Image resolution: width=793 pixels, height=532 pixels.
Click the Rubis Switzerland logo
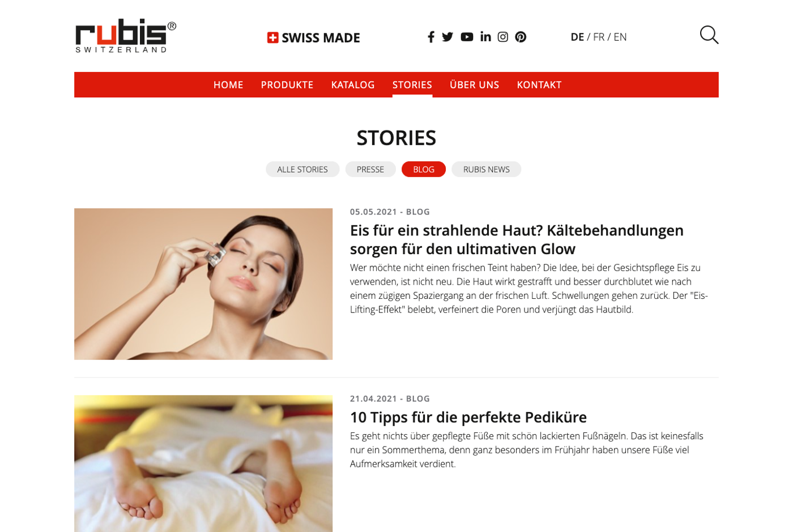pyautogui.click(x=126, y=36)
